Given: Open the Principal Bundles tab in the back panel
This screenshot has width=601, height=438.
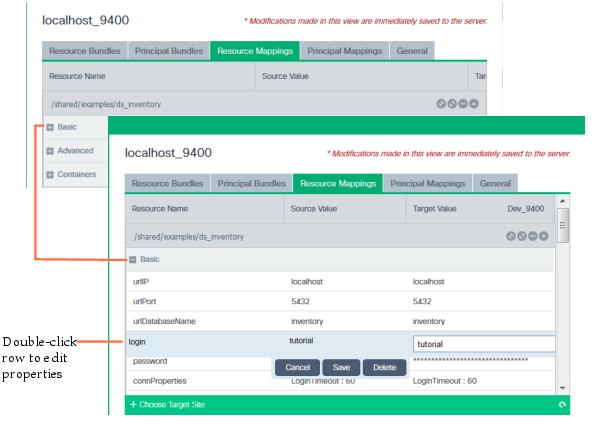Looking at the screenshot, I should [169, 51].
